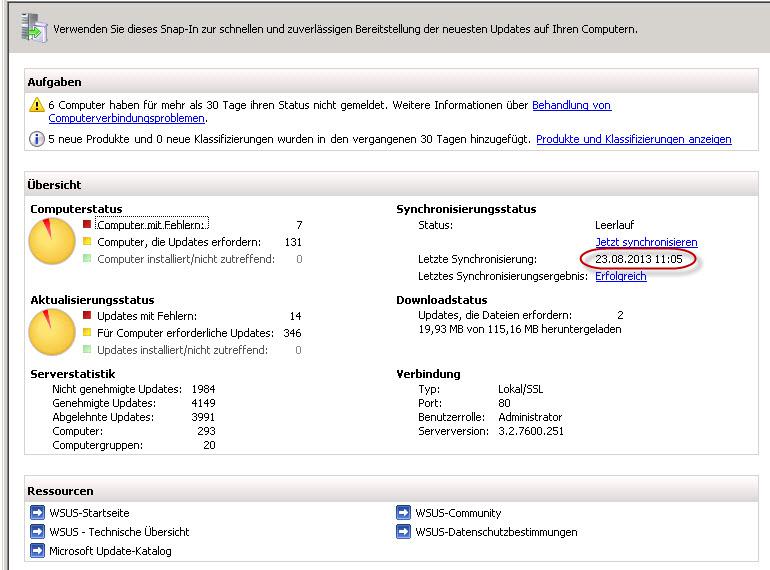Click the yellow warning triangle icon
The height and width of the screenshot is (570, 770).
point(36,105)
